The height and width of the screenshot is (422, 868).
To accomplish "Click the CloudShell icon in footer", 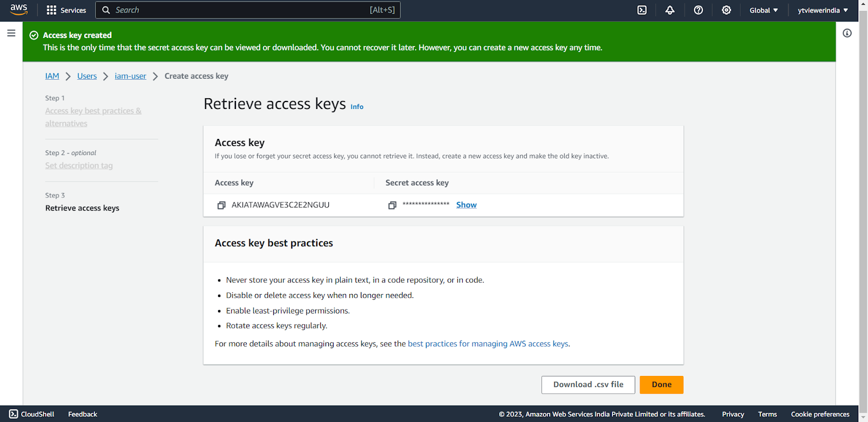I will click(x=14, y=414).
